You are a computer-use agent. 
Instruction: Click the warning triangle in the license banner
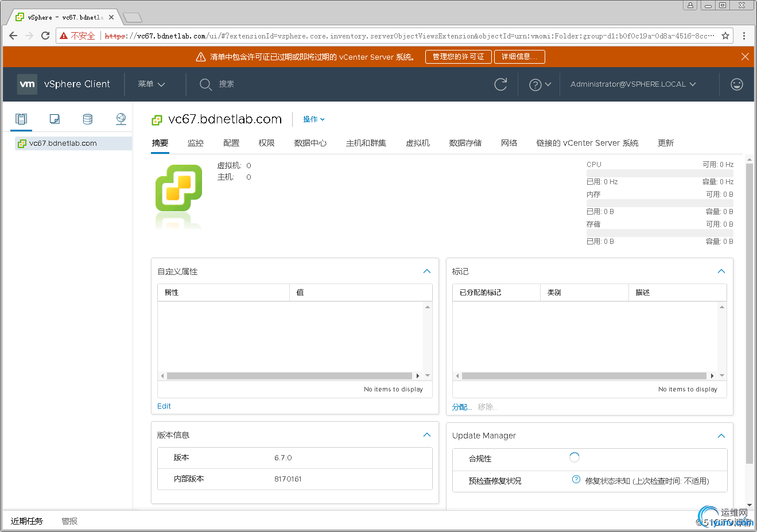coord(201,57)
